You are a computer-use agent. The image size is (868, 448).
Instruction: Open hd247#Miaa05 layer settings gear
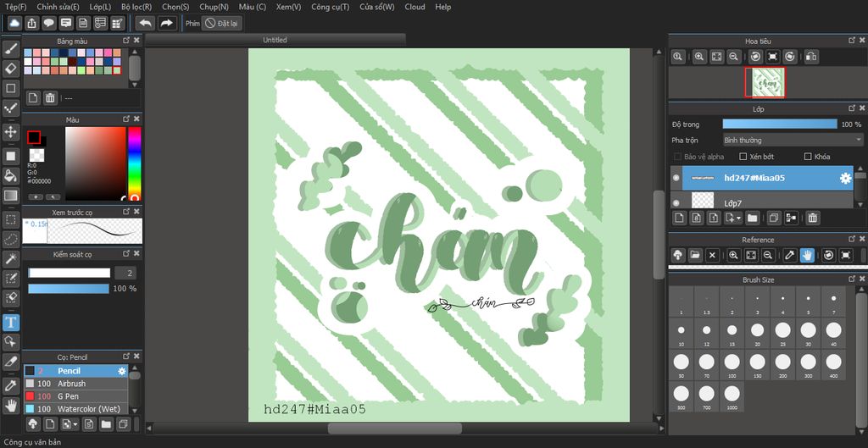pos(845,178)
